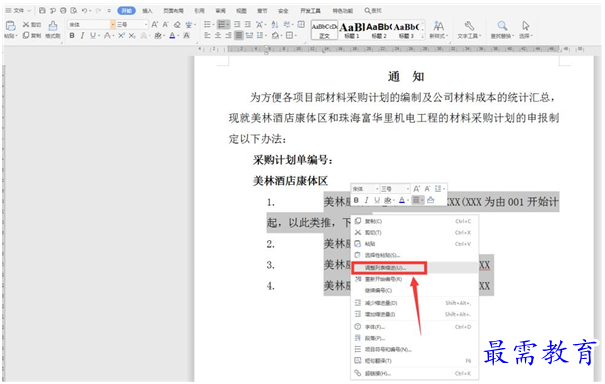Click the blue font color A in ribbon
The image size is (605, 384).
(x=172, y=36)
